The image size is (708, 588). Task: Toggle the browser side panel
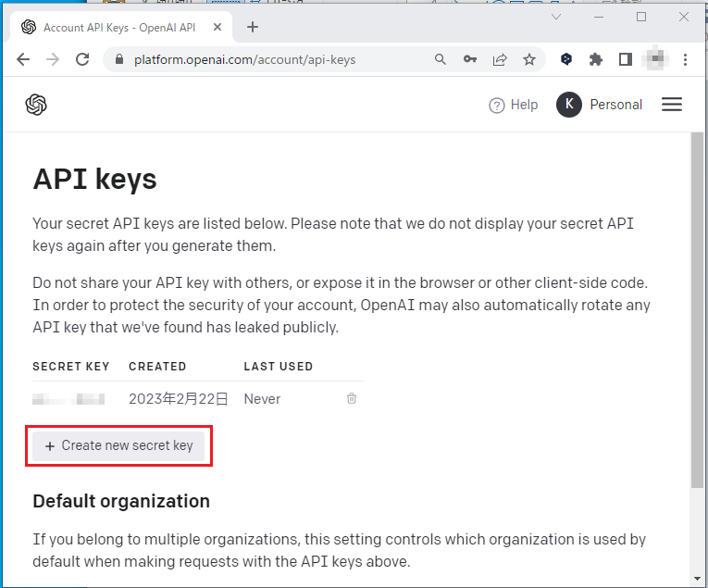click(x=626, y=59)
